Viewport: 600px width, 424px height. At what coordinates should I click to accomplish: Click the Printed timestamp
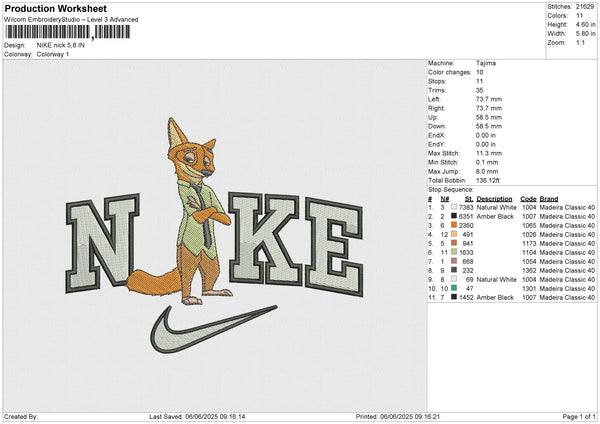point(398,416)
